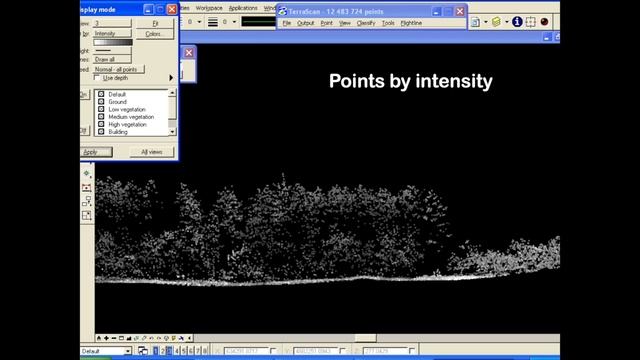Open the Applications menu in main window
This screenshot has width=640, height=360.
click(243, 8)
